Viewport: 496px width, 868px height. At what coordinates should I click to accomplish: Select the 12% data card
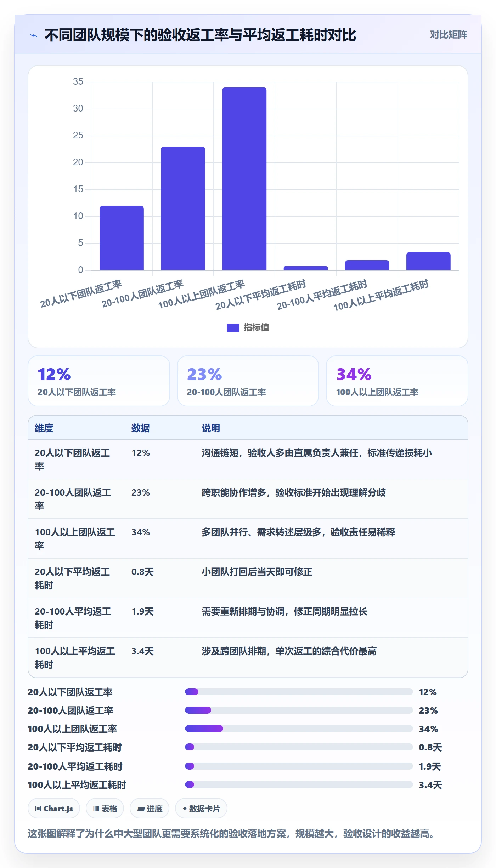[x=99, y=381]
